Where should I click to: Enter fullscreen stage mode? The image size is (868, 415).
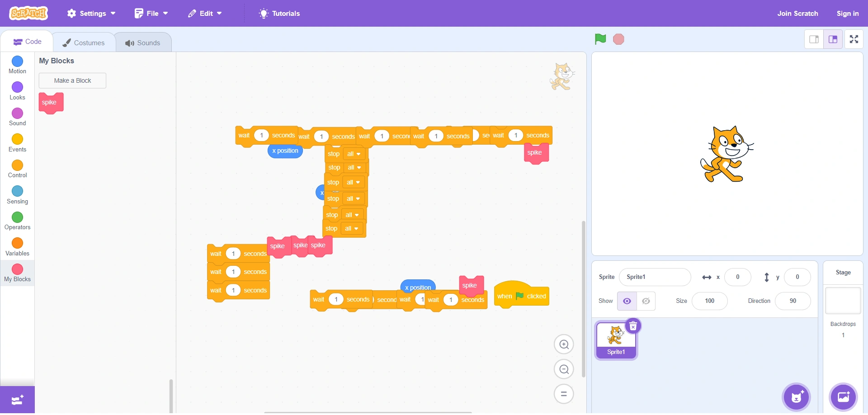tap(854, 39)
